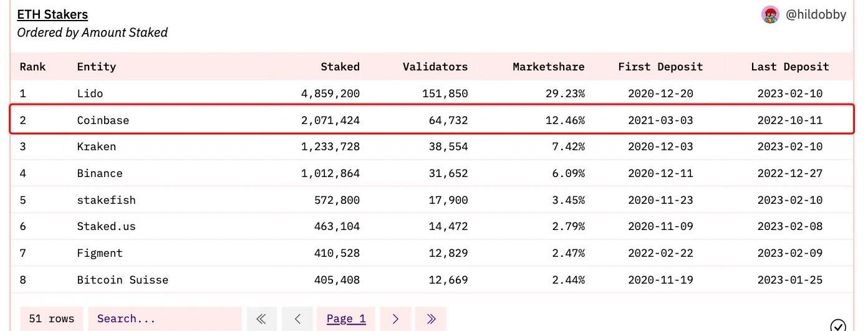The width and height of the screenshot is (868, 331).
Task: Sort by the First Deposit column header
Action: (x=660, y=67)
